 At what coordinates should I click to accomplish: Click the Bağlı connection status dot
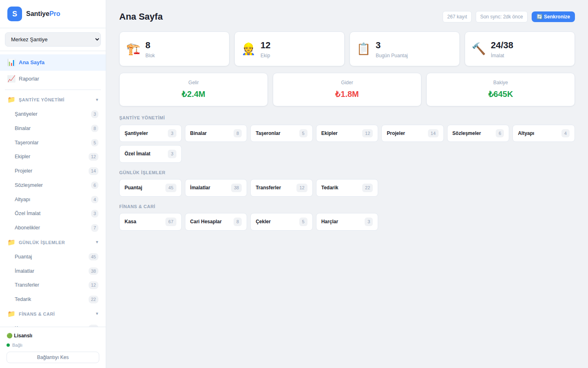9,345
